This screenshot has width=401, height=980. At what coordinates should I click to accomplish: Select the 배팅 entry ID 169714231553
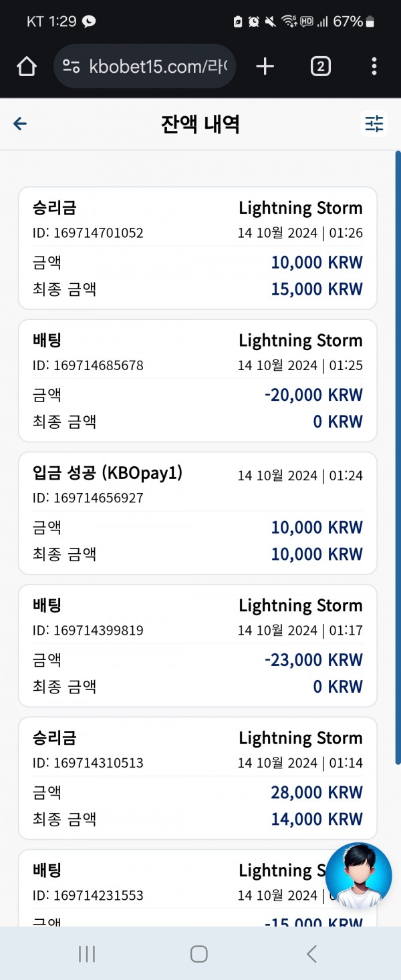198,888
